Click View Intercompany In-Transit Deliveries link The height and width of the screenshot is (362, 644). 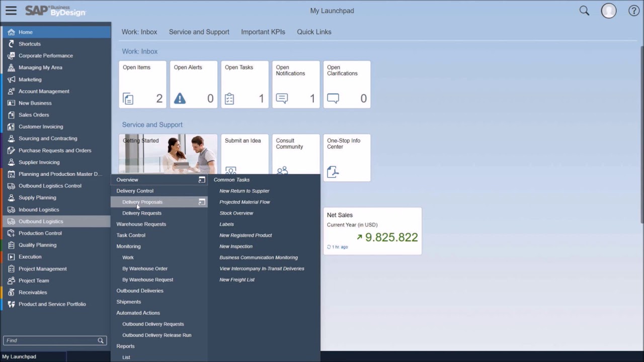click(262, 268)
